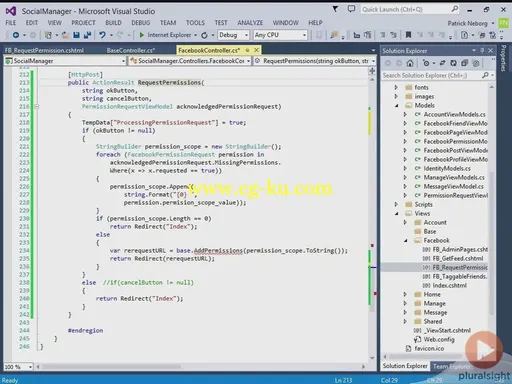Screen dimensions: 512x384
Task: Click the Home icon in Solution Explorer
Action: coord(410,63)
